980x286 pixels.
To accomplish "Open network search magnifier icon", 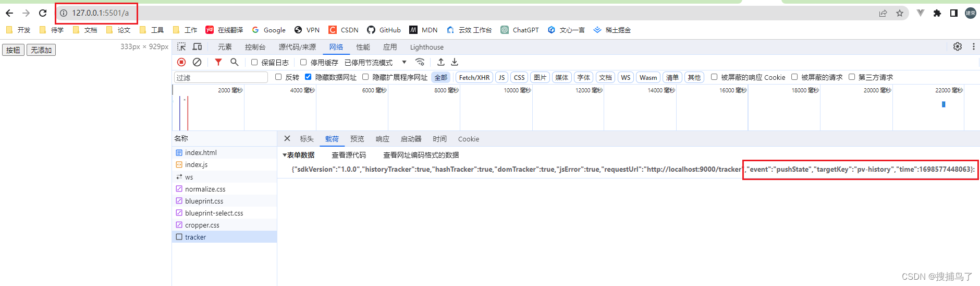I will (x=235, y=62).
